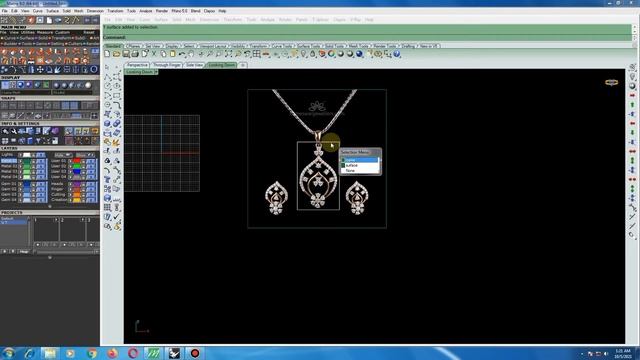This screenshot has width=640, height=360.
Task: Click Utilities in the Matrix Main Menu
Action: 28,32
